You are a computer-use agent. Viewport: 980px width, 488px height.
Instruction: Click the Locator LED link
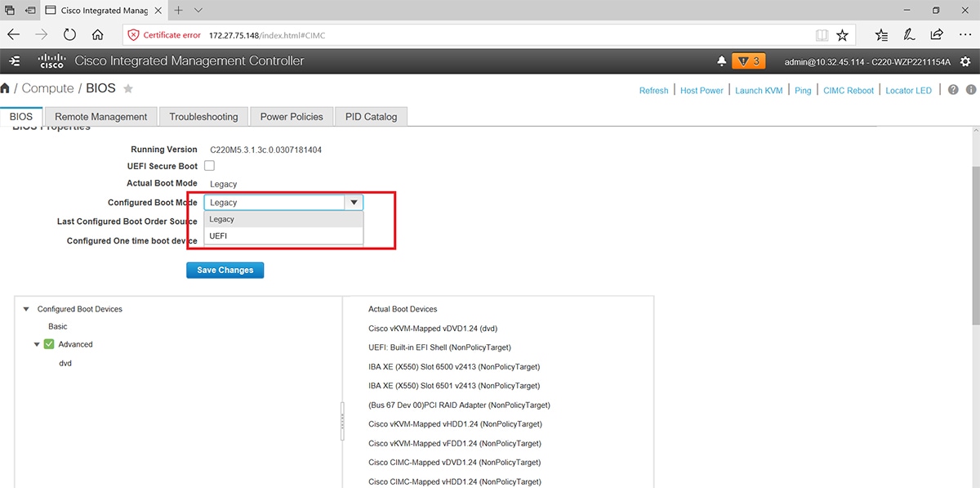click(908, 91)
